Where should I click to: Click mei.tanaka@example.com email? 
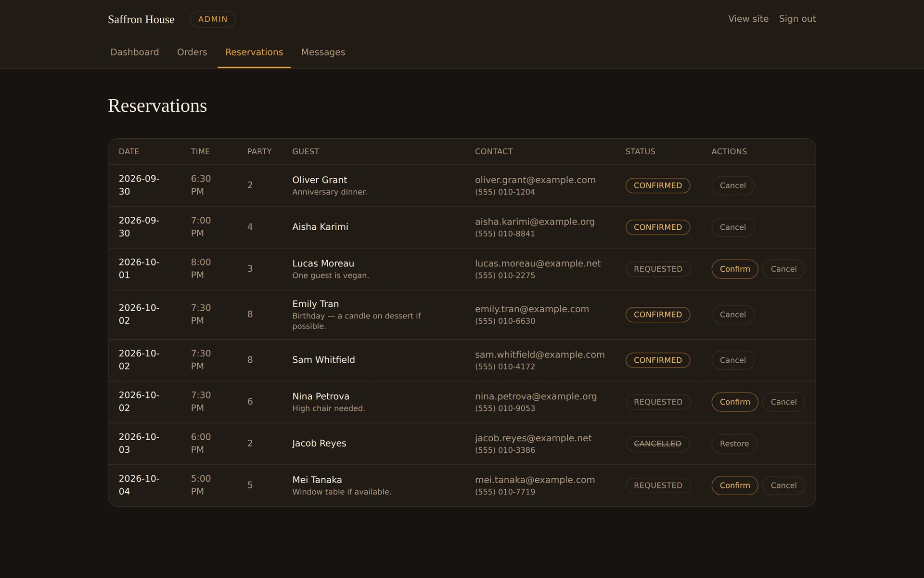click(535, 480)
